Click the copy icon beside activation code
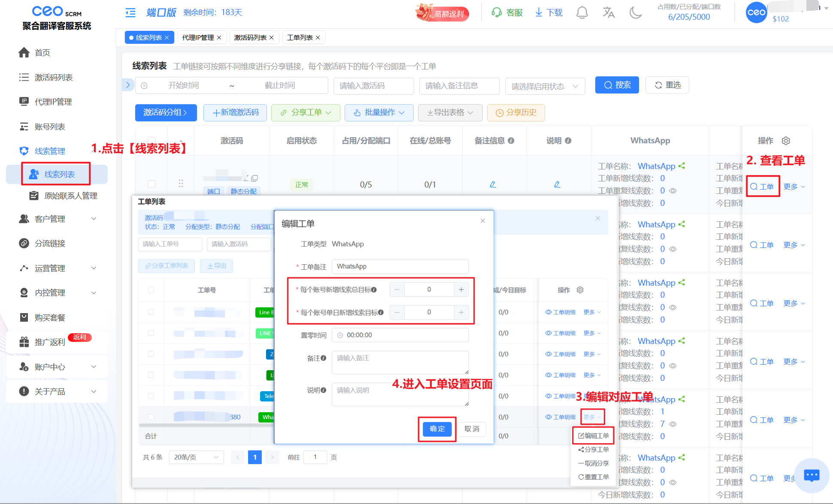This screenshot has height=504, width=833. coord(254,178)
